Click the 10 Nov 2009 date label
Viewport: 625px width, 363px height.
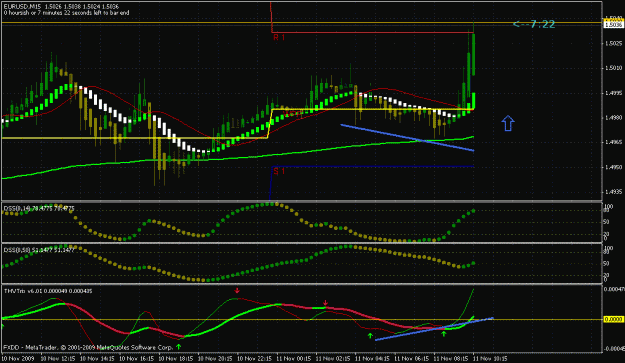click(18, 359)
